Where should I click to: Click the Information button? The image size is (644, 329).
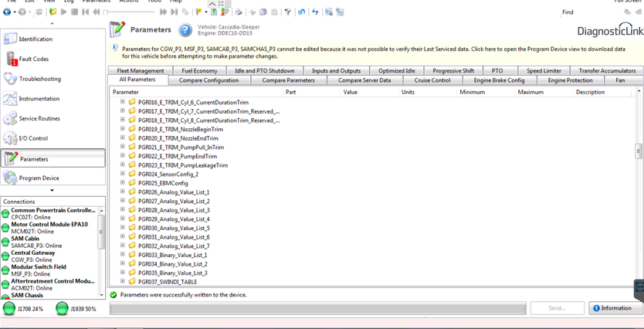coord(615,308)
